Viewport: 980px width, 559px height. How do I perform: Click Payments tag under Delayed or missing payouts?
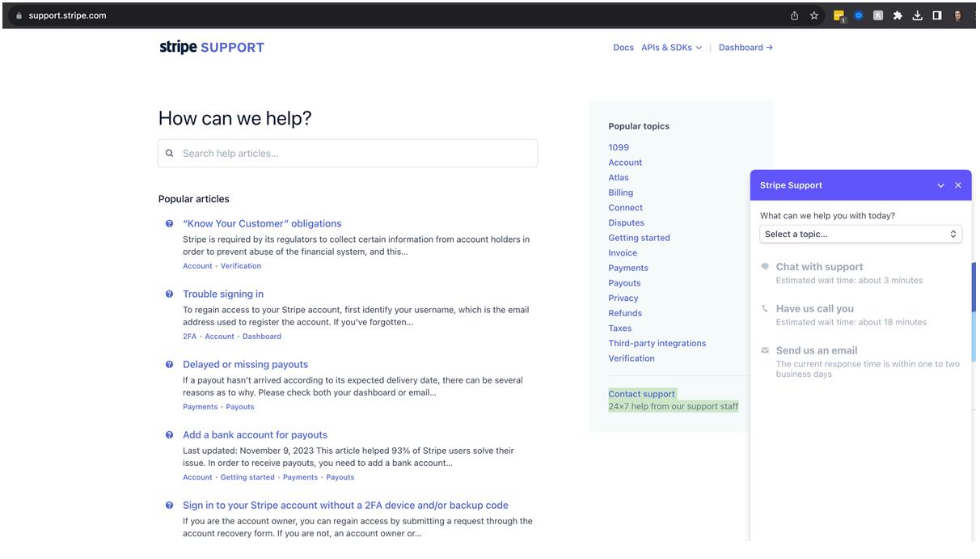click(200, 407)
